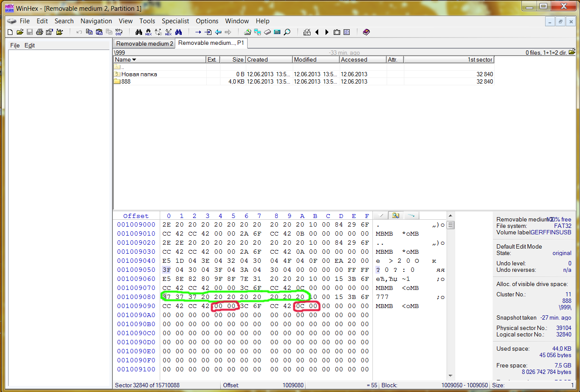This screenshot has height=392, width=580.
Task: Select the Новая папка folder row
Action: pyautogui.click(x=304, y=74)
